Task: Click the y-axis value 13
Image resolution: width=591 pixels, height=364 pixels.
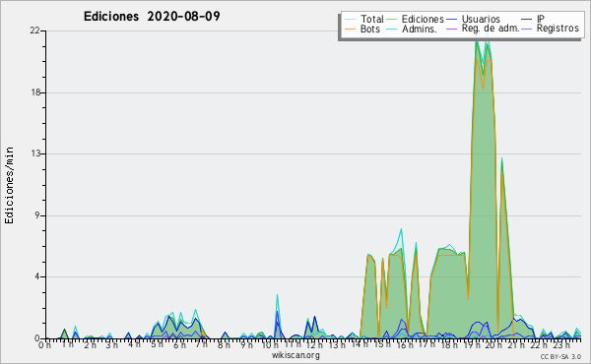Action: (34, 153)
